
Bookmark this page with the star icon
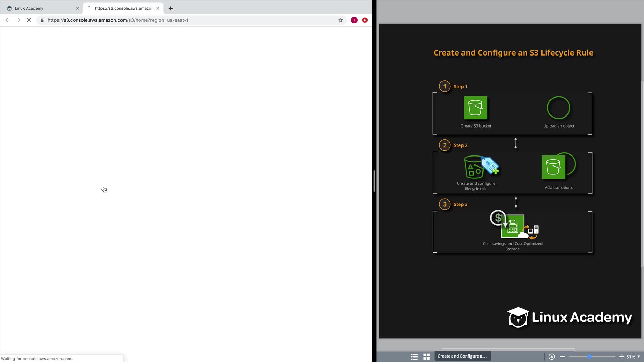[341, 20]
